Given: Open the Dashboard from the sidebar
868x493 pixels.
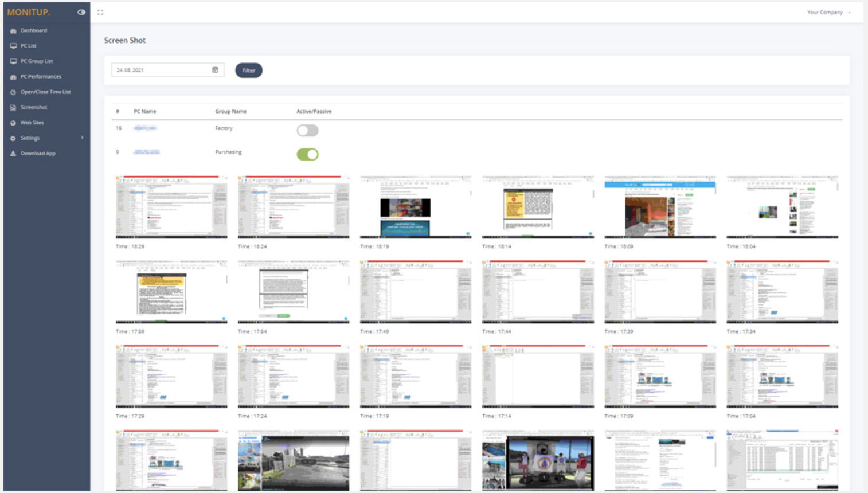Looking at the screenshot, I should pos(33,30).
